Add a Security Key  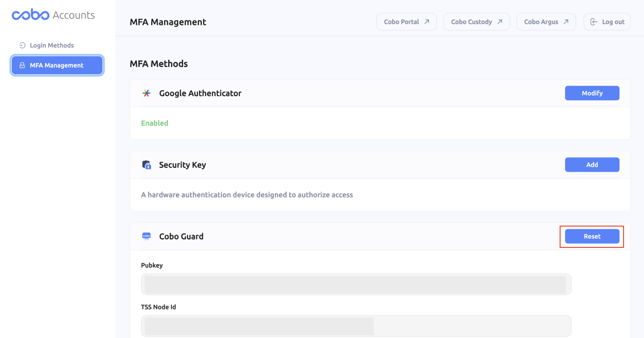click(x=592, y=165)
